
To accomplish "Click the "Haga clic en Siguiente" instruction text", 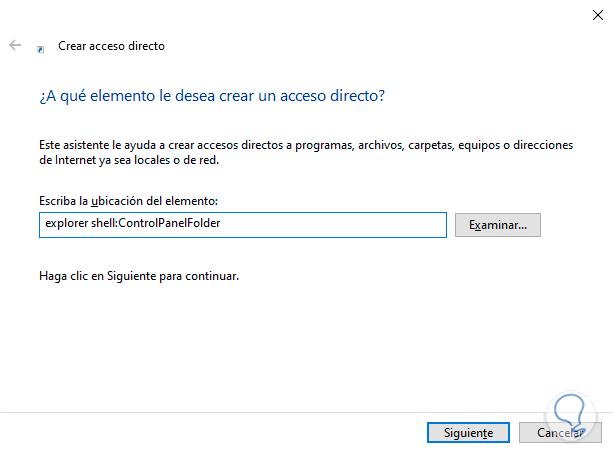I will (139, 275).
